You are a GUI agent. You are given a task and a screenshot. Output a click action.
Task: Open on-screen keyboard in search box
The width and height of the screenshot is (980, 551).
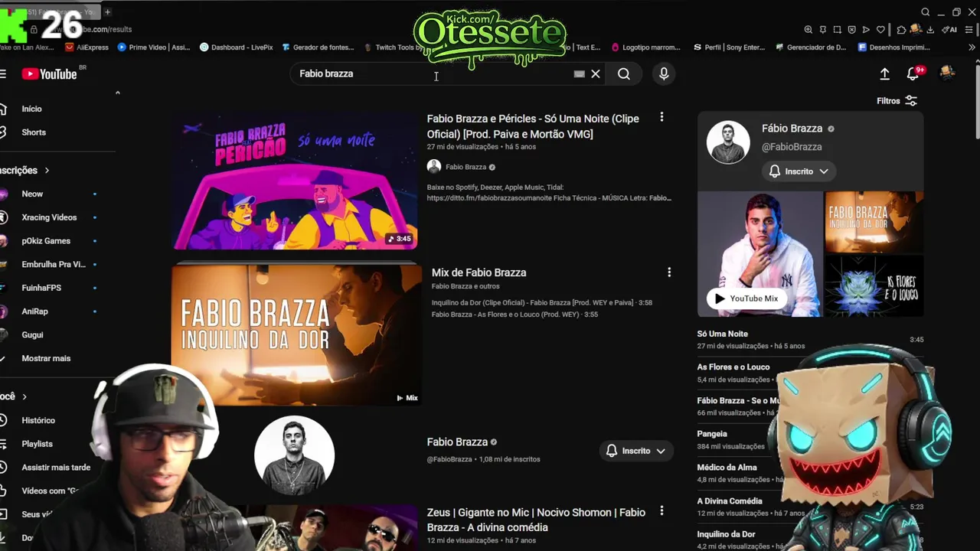coord(580,73)
